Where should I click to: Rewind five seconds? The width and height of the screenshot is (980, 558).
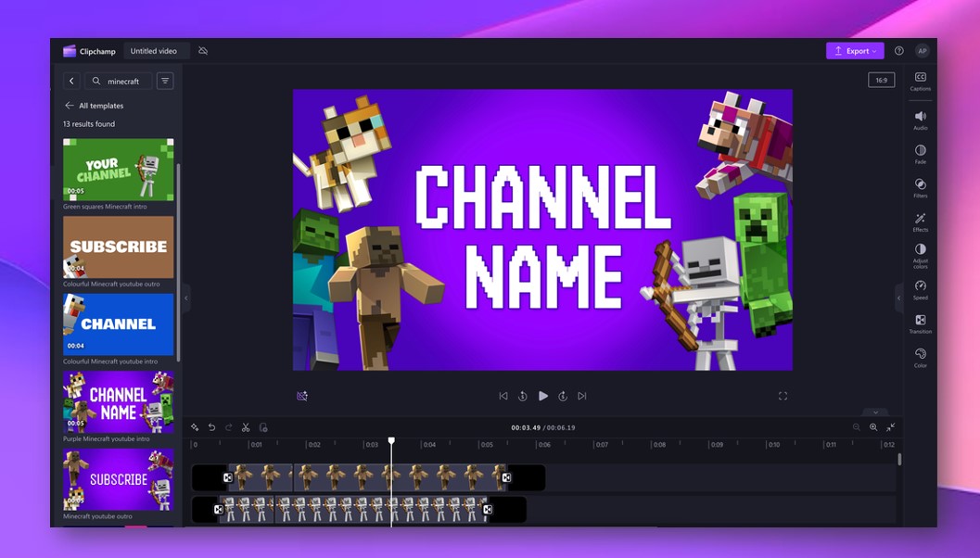click(x=523, y=396)
